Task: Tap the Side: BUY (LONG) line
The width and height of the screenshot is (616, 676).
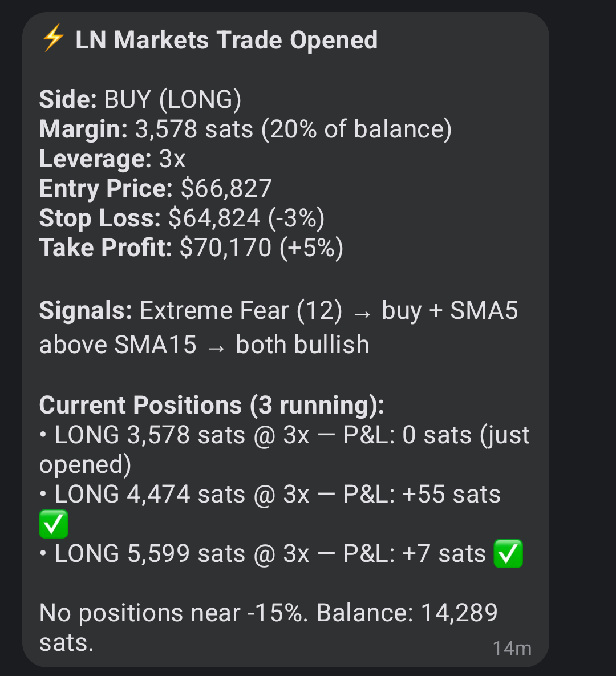Action: [140, 100]
